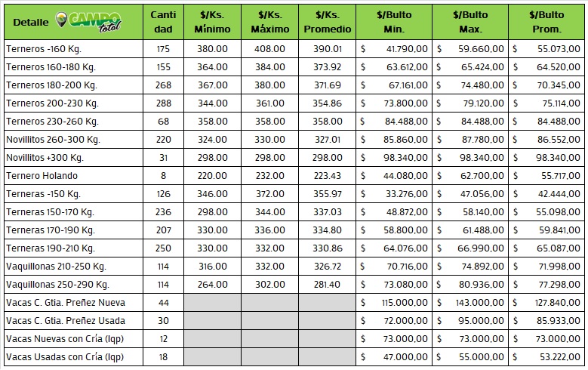Click the Terneros -160 Kg. row label
588x370 pixels.
(44, 49)
